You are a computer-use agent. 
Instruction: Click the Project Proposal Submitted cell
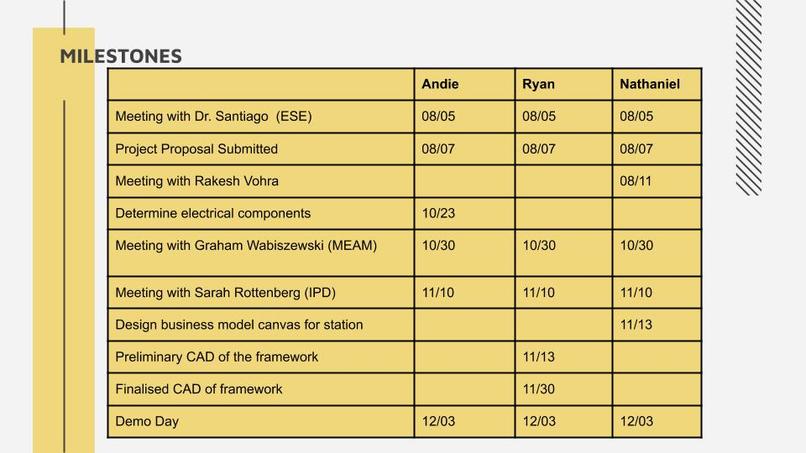261,149
